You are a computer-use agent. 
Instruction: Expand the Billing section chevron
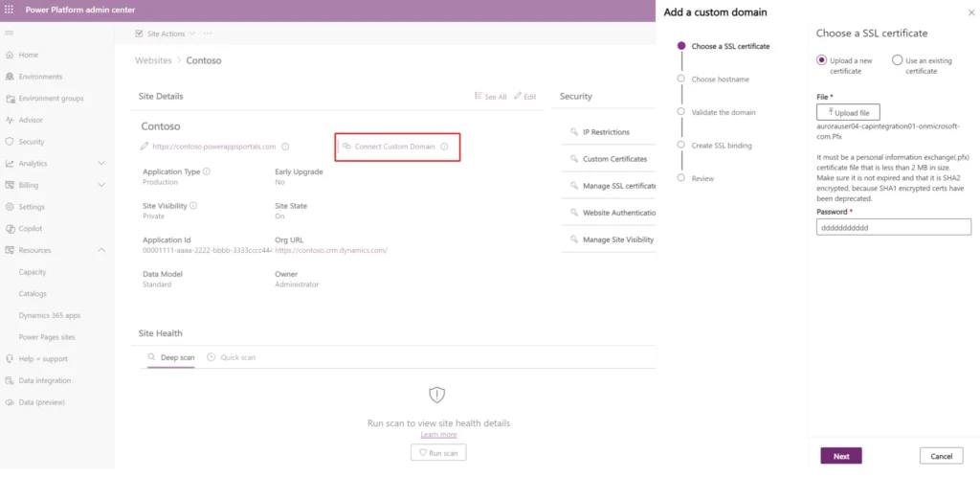[101, 185]
